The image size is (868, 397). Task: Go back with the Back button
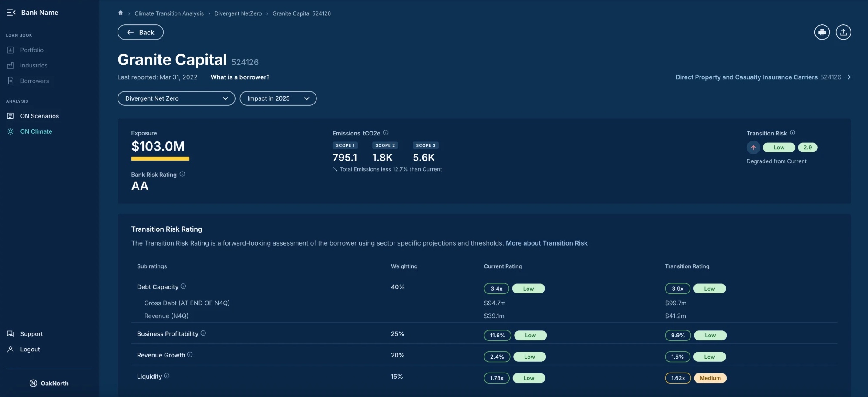[141, 32]
